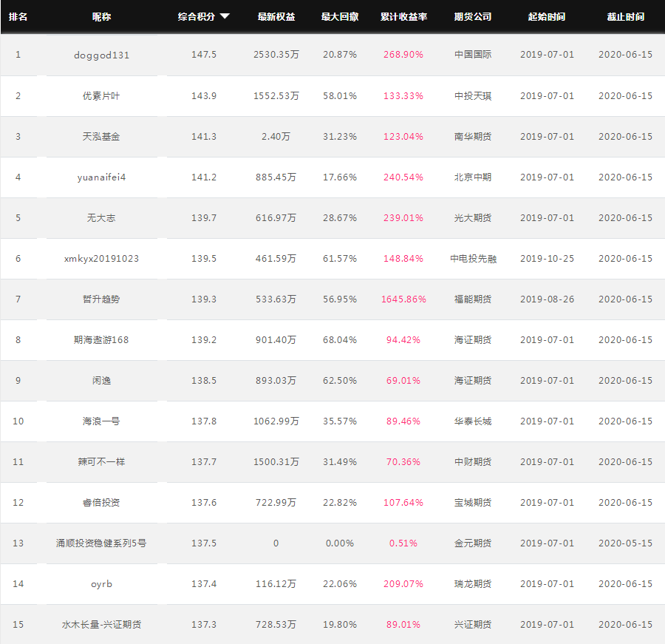Click the sort arrow beside 综合积分
Screen dimensions: 665x644
click(x=225, y=16)
